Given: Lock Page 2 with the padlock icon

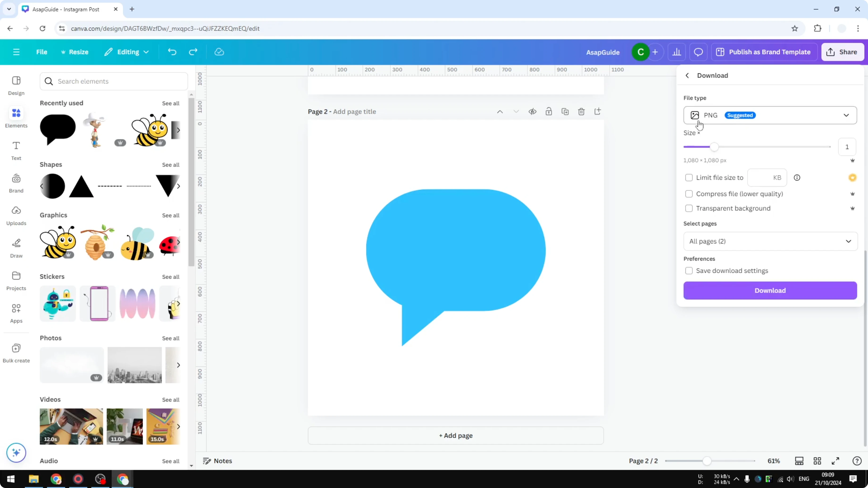Looking at the screenshot, I should click(x=549, y=112).
